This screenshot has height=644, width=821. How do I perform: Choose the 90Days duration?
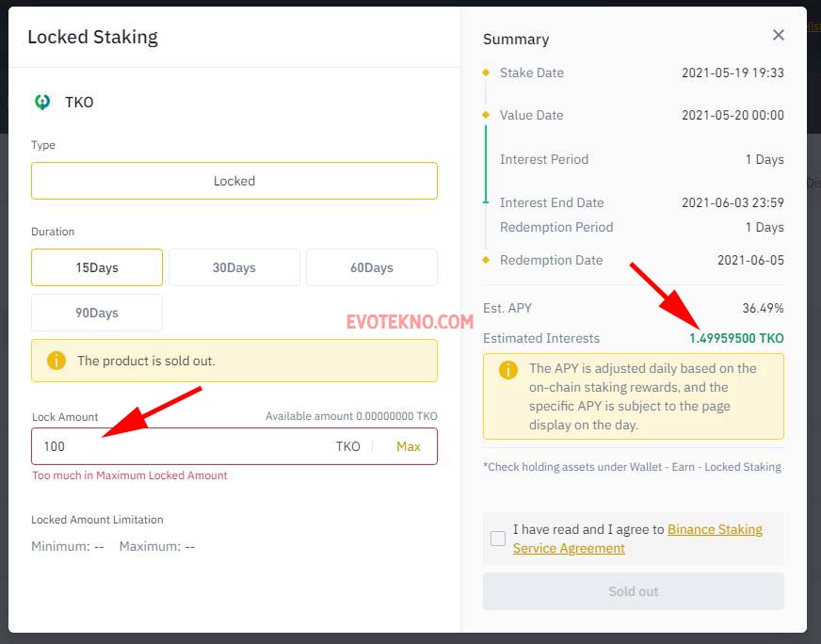[97, 313]
